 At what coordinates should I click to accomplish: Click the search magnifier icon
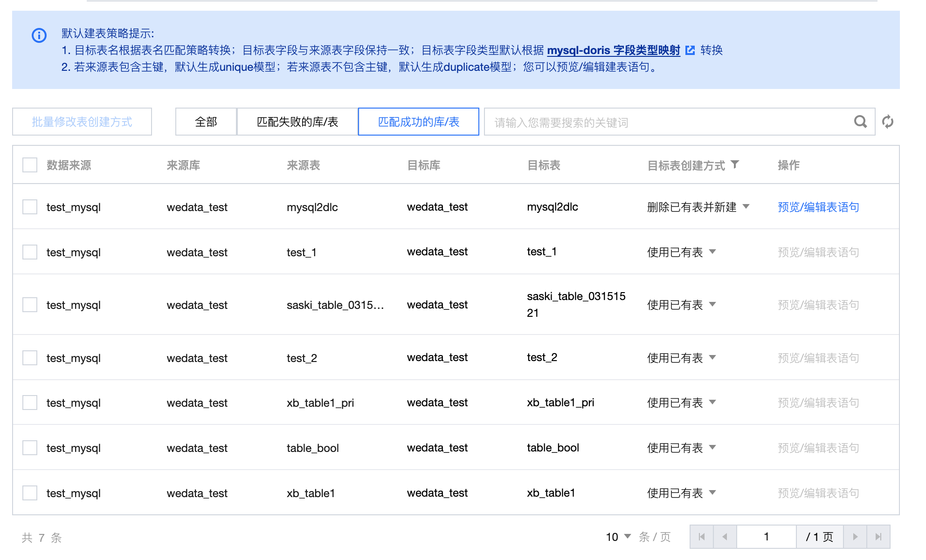click(860, 122)
